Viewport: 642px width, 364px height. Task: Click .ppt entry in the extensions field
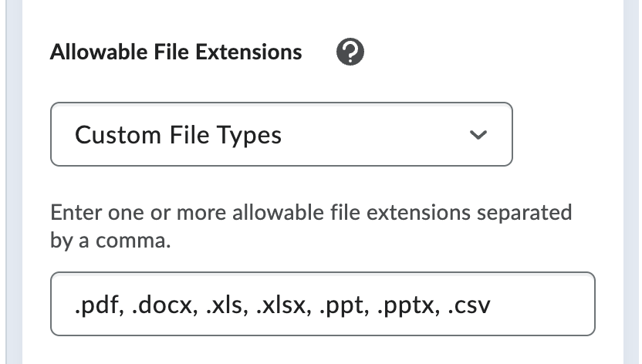(x=341, y=306)
